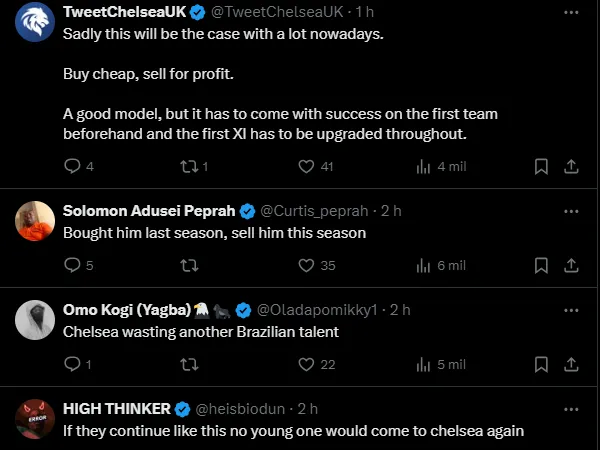Open more options on HIGH THINKER's tweet

pos(571,409)
